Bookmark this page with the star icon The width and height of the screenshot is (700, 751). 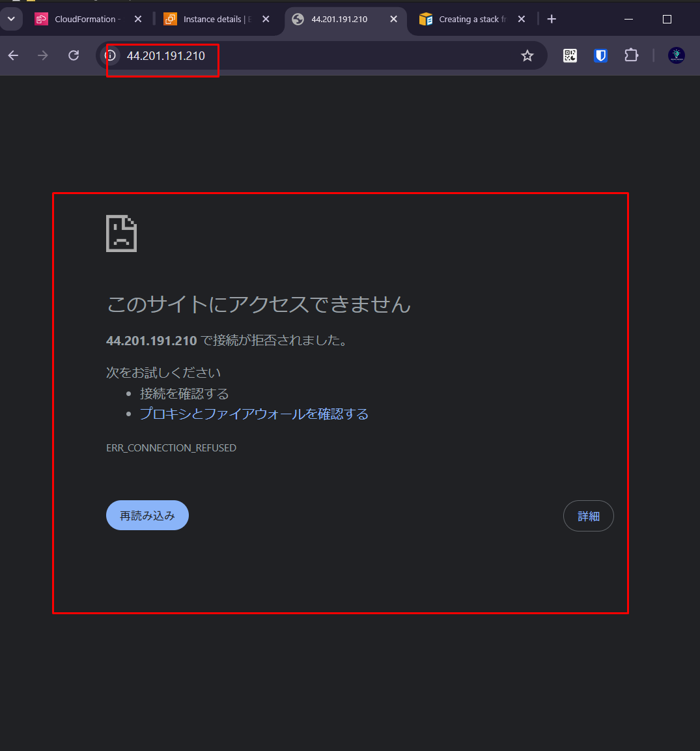click(x=527, y=56)
